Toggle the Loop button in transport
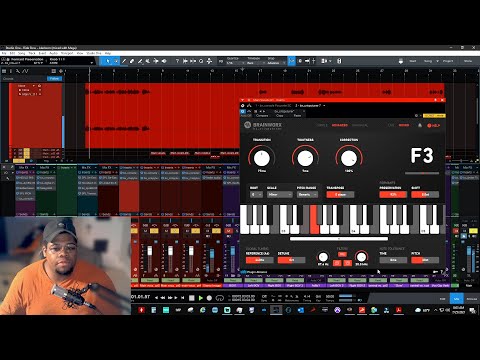This screenshot has width=480, height=360. 219,298
